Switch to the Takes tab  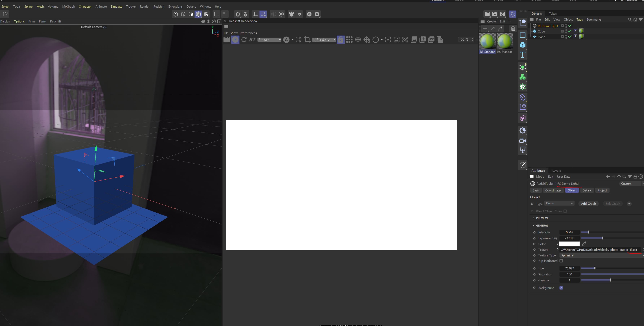(553, 14)
